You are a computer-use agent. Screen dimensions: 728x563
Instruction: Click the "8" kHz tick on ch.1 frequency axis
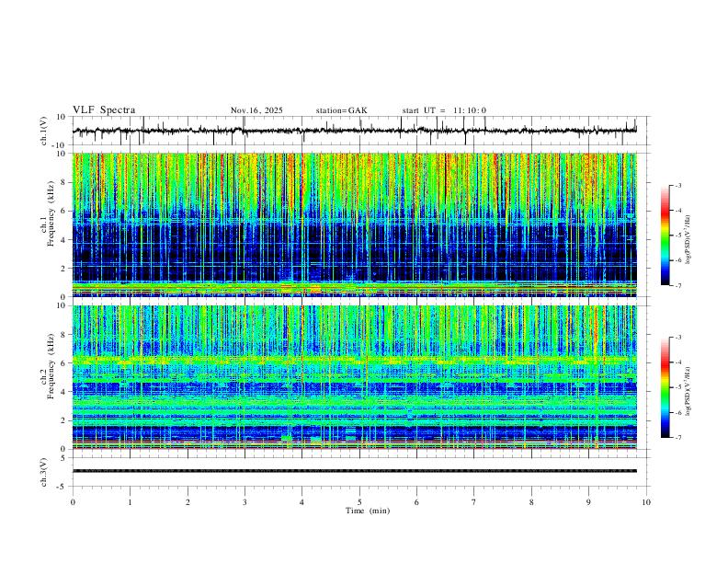coord(64,182)
